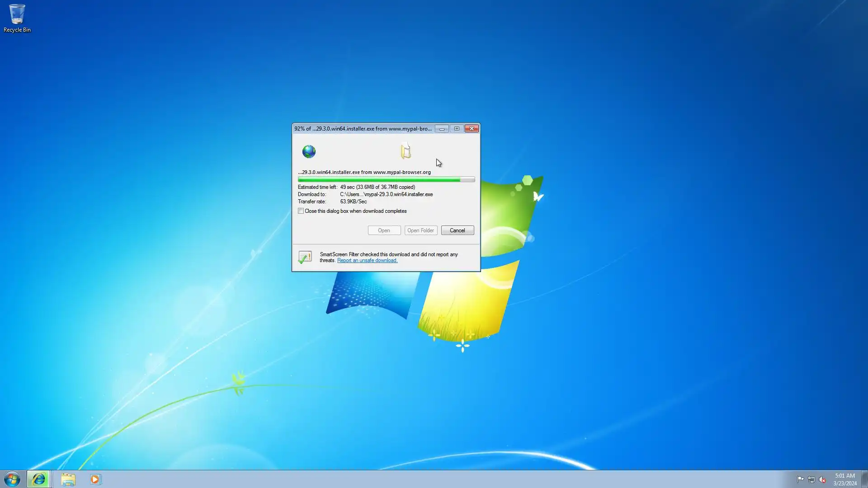Click the Action Center flag tray icon
Image resolution: width=868 pixels, height=488 pixels.
[800, 479]
